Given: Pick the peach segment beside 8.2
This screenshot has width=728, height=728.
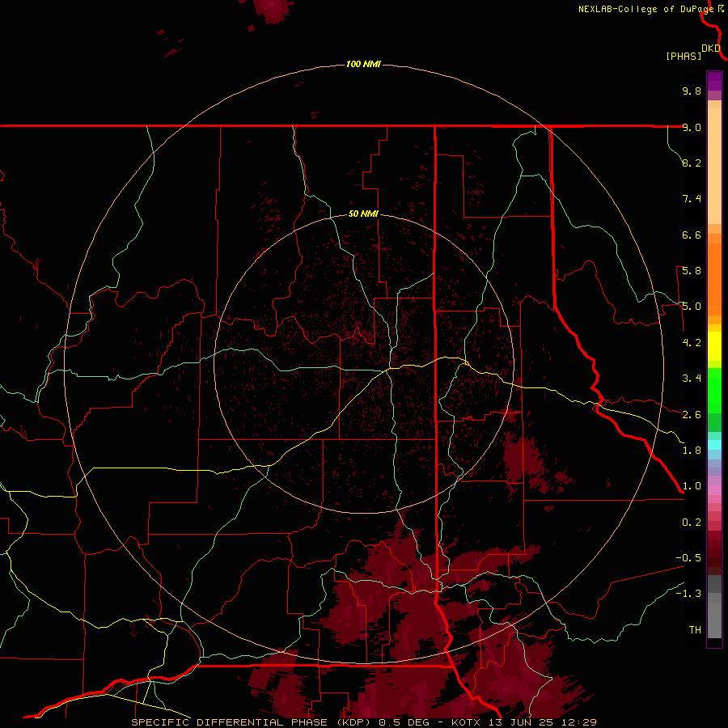Looking at the screenshot, I should tap(714, 166).
